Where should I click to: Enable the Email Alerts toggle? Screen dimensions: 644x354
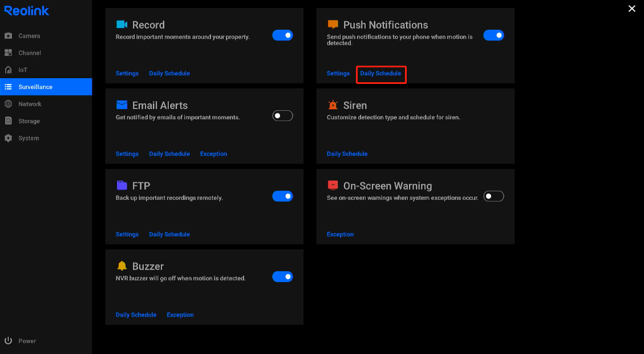282,116
